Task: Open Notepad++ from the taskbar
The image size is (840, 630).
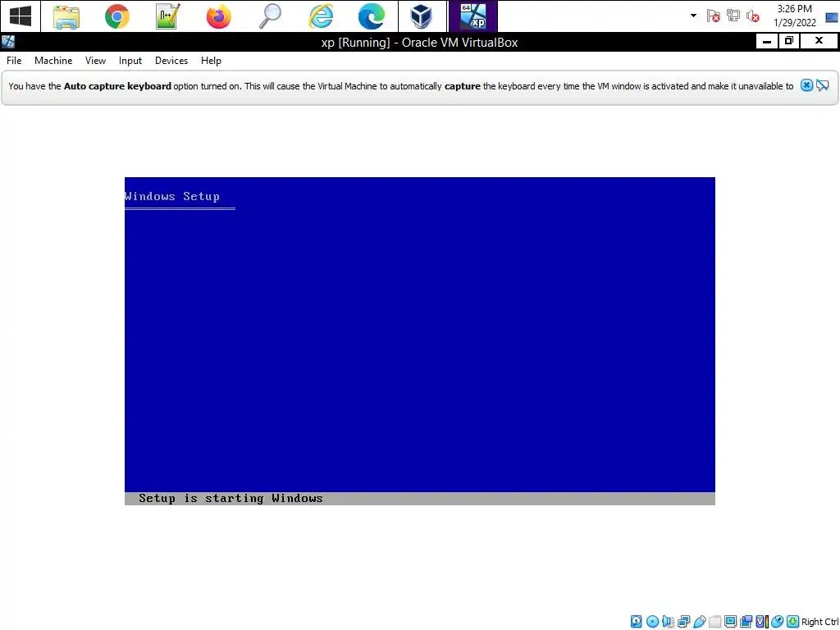Action: click(167, 16)
